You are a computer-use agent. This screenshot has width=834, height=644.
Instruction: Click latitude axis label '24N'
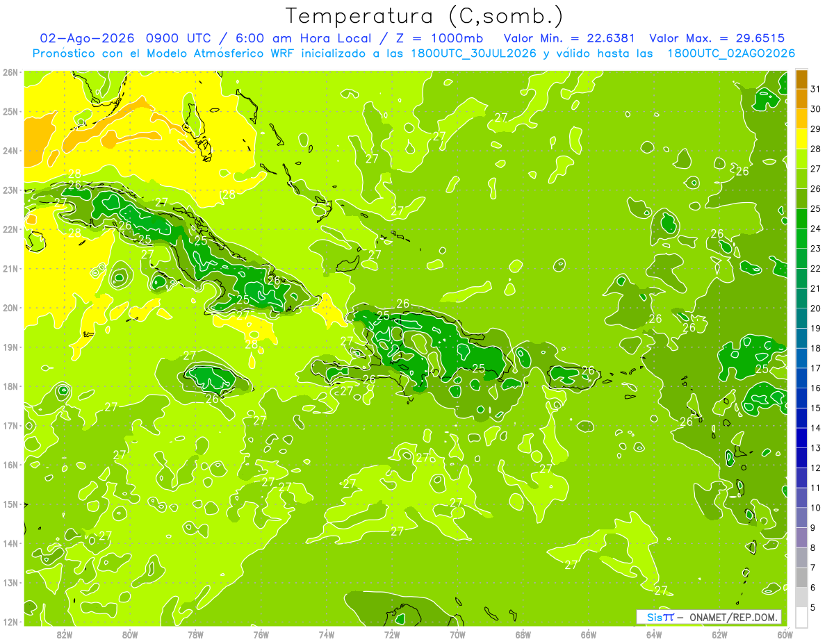point(10,151)
